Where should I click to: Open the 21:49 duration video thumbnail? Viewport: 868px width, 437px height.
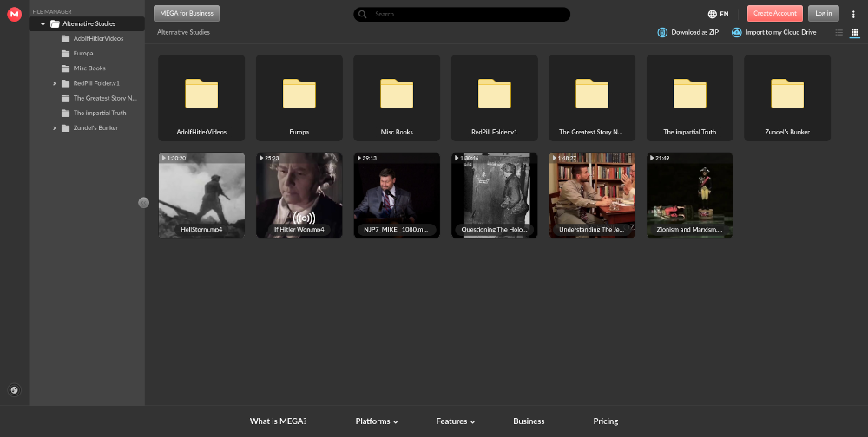690,195
